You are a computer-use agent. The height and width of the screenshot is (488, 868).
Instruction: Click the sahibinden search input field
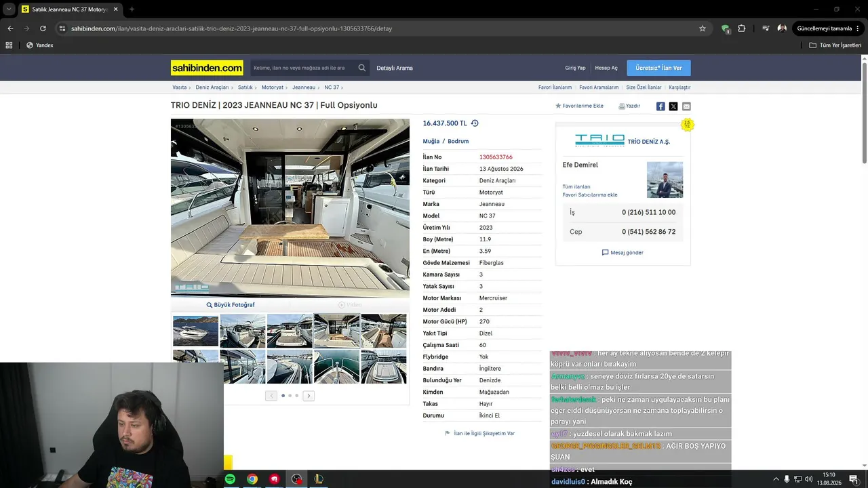click(x=303, y=68)
